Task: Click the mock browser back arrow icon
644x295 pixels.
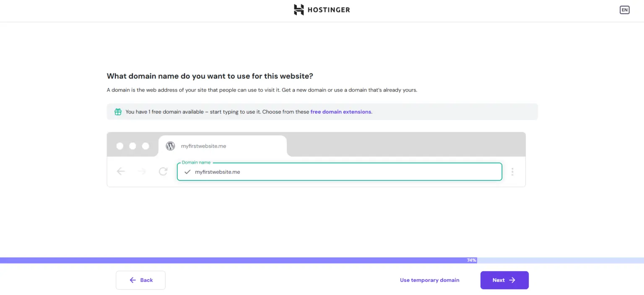Action: pyautogui.click(x=121, y=171)
